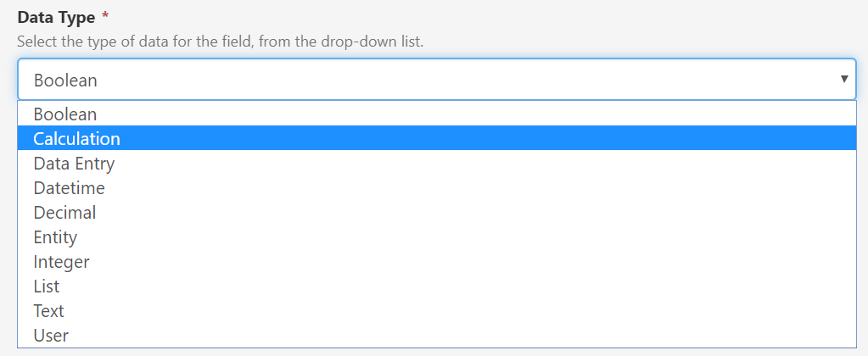Select Boolean from the open list

(65, 114)
